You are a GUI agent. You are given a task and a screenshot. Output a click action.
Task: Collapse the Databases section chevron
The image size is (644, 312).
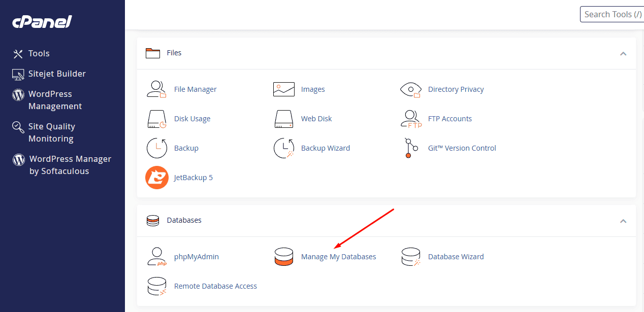623,221
